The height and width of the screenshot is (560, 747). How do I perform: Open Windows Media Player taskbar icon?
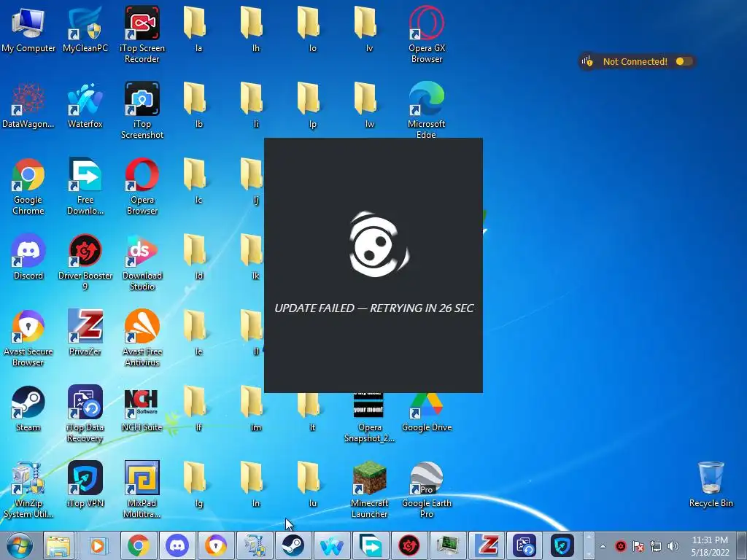tap(98, 545)
